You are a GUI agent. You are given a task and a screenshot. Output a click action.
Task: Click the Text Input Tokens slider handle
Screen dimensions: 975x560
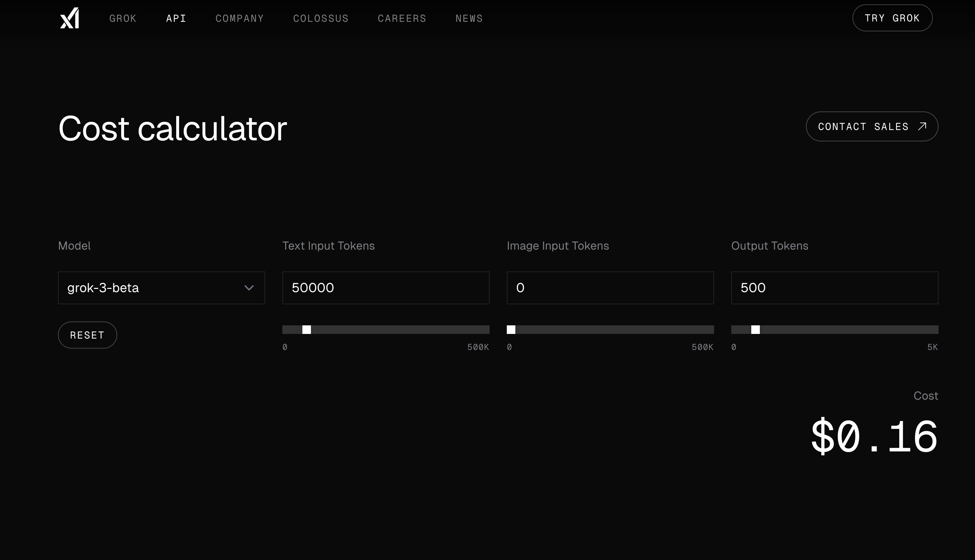(x=306, y=330)
